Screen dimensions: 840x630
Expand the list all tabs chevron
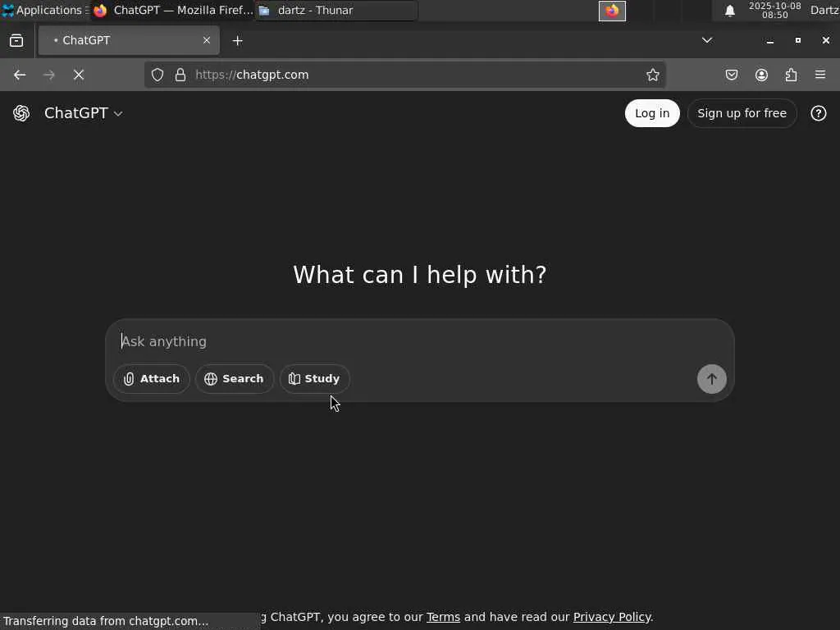coord(707,40)
